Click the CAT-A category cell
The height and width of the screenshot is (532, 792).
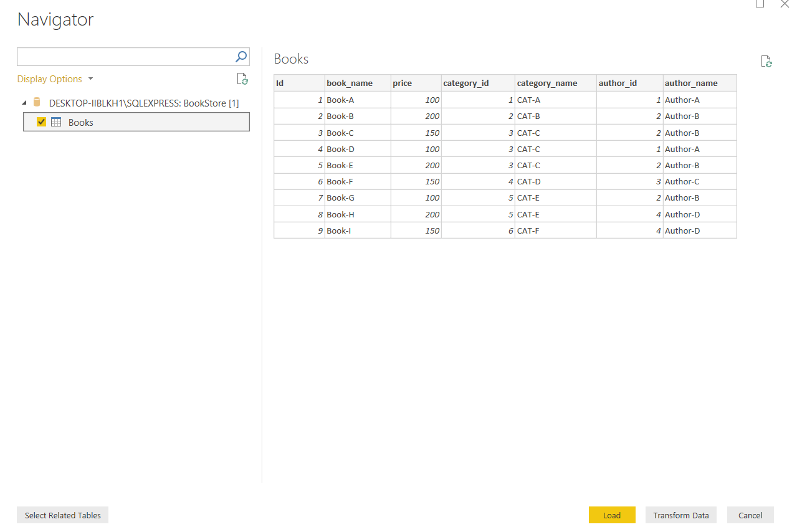coord(556,100)
